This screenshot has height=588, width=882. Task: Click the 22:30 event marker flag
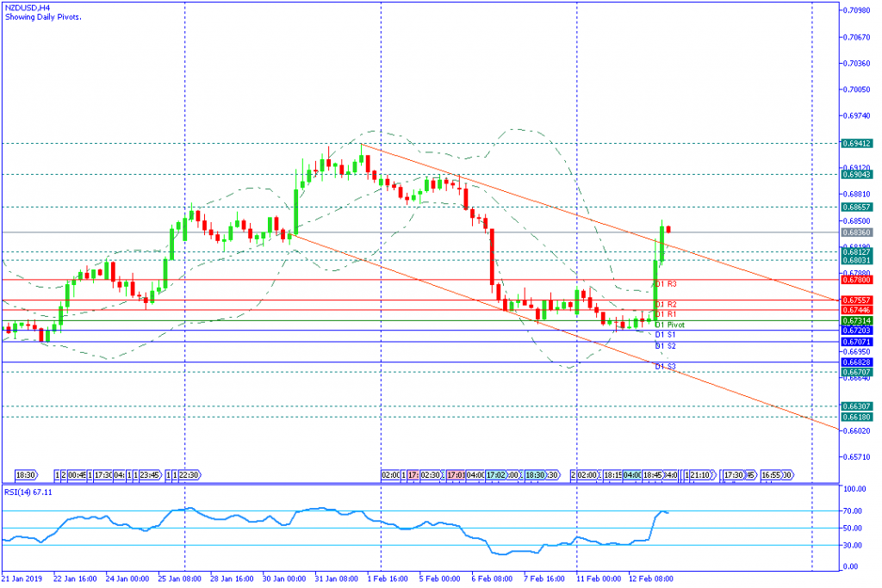pos(189,474)
